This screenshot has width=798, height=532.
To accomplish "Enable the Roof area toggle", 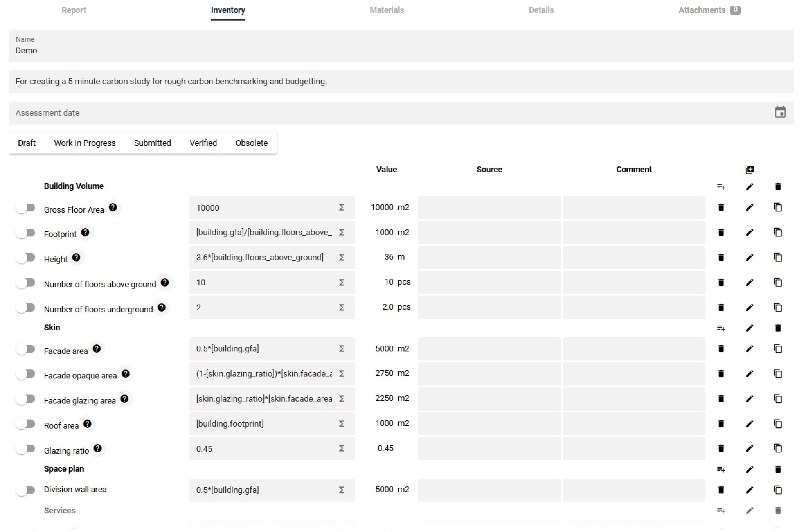I will 26,424.
